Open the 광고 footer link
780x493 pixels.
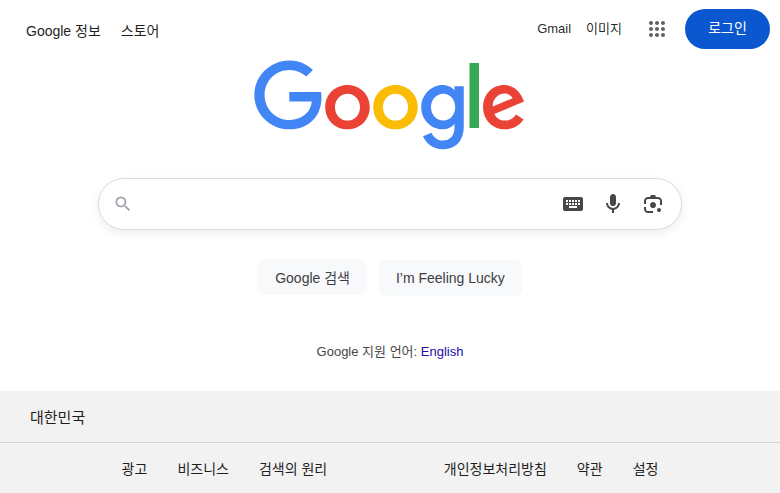[134, 469]
